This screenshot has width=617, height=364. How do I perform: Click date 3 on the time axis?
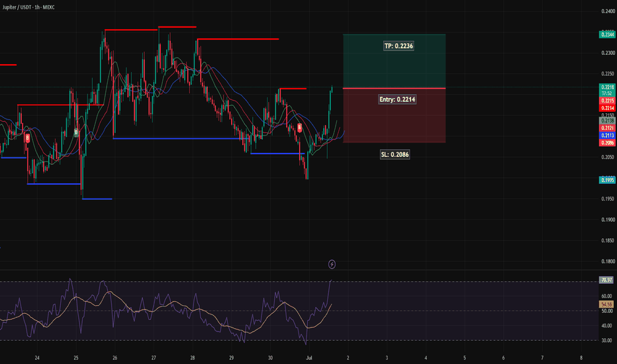387,357
